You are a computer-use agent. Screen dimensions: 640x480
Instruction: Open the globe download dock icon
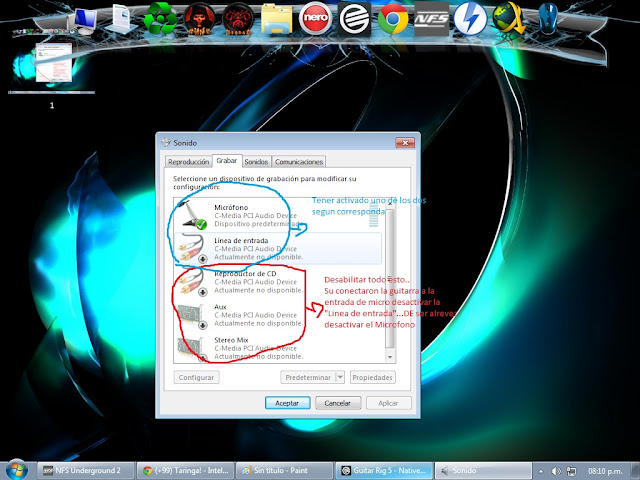click(509, 19)
